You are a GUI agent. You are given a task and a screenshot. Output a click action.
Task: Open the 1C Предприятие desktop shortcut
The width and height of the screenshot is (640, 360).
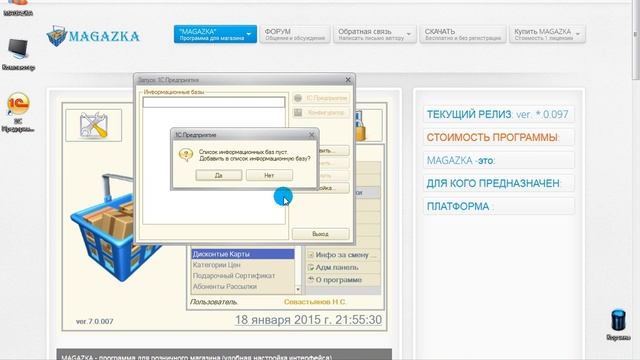(18, 112)
